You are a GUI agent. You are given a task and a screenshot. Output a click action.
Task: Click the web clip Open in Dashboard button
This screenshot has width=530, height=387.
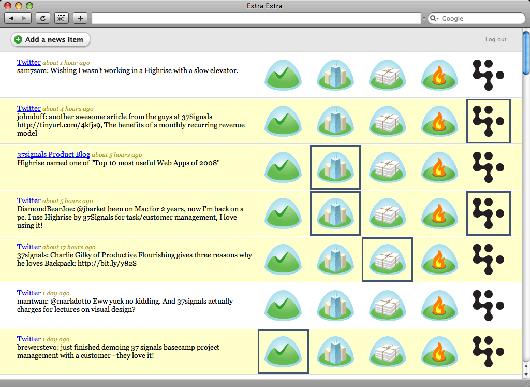click(62, 18)
